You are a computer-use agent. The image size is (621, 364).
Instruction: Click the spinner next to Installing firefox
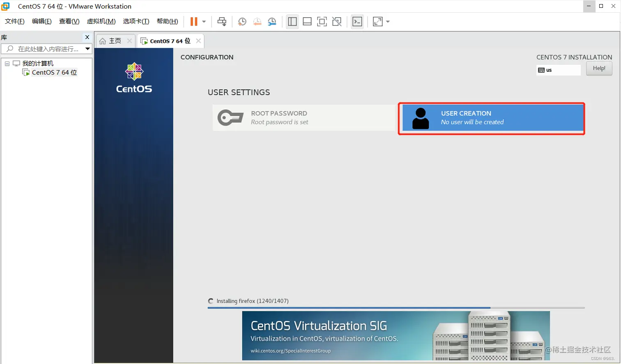point(211,301)
